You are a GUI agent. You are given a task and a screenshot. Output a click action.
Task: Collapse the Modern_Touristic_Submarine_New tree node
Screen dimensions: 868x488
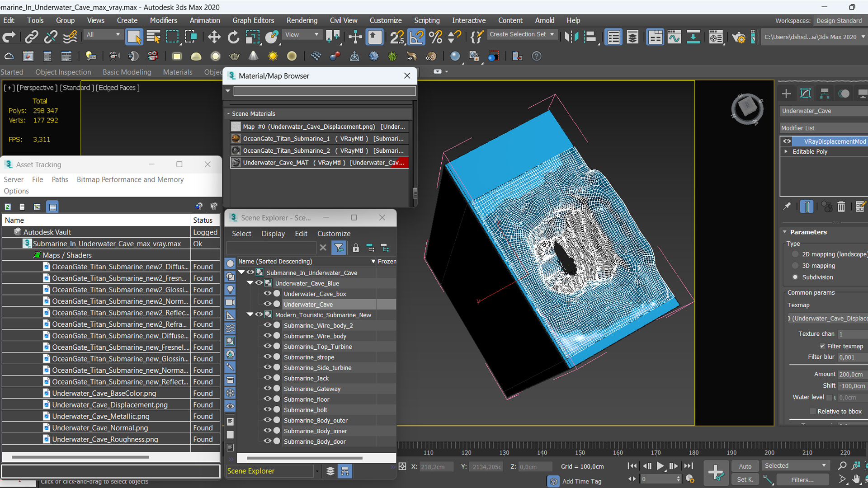(250, 315)
